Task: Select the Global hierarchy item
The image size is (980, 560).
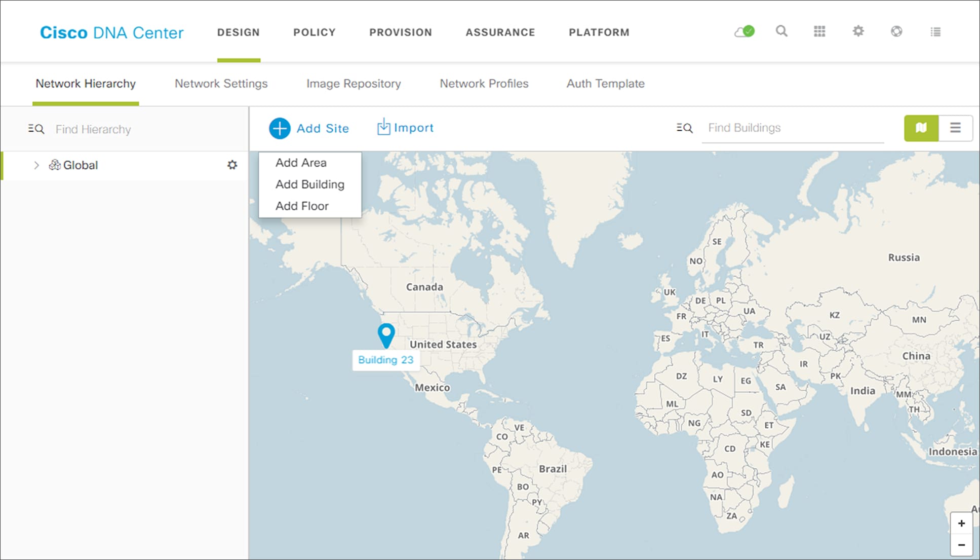Action: tap(125, 165)
